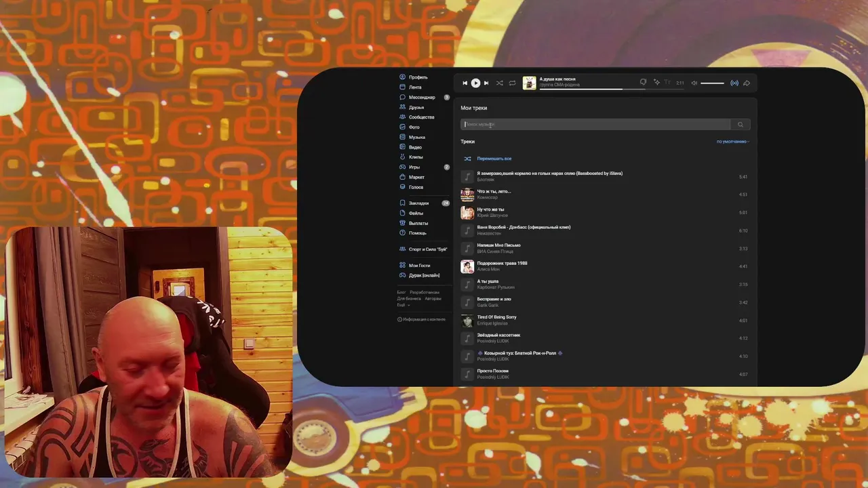Play track 'А ты ушла'

tap(467, 284)
